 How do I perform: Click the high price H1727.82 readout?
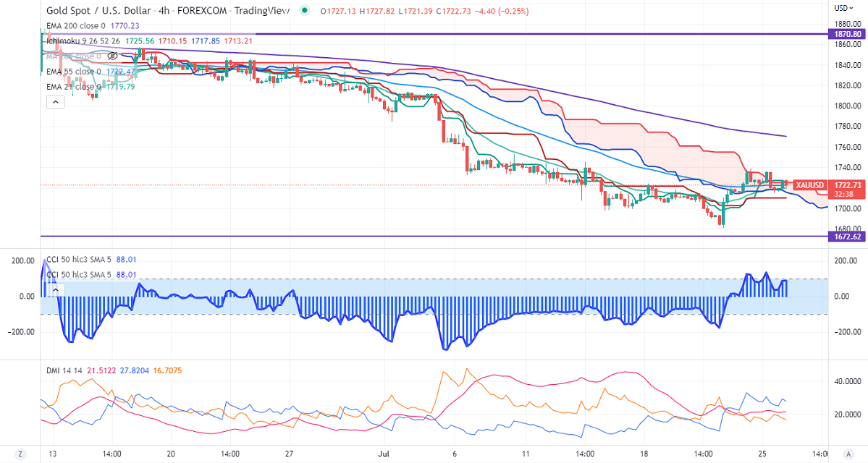coord(377,11)
